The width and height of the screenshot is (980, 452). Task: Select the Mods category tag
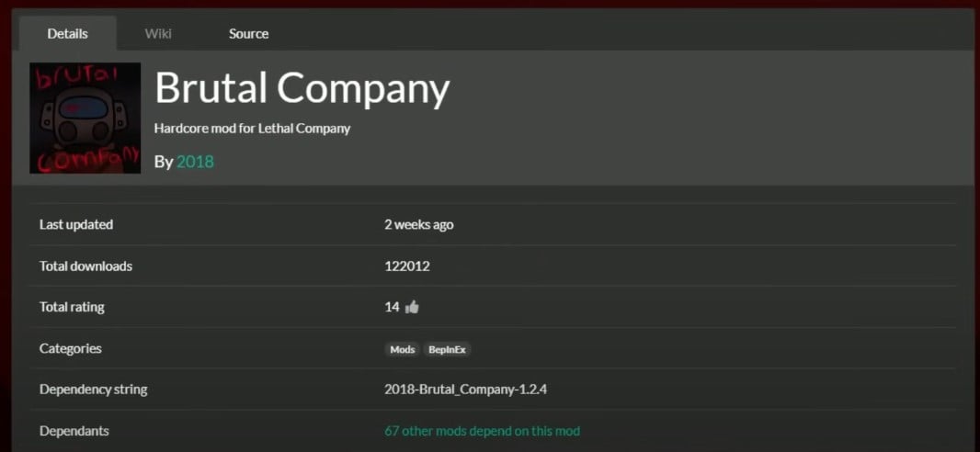point(402,349)
